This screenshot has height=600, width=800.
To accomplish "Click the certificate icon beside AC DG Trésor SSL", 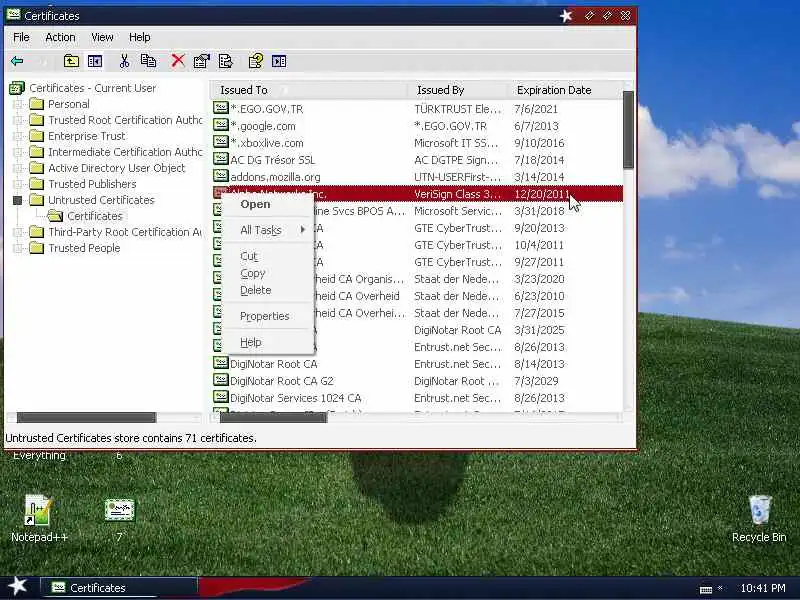I will [x=220, y=159].
